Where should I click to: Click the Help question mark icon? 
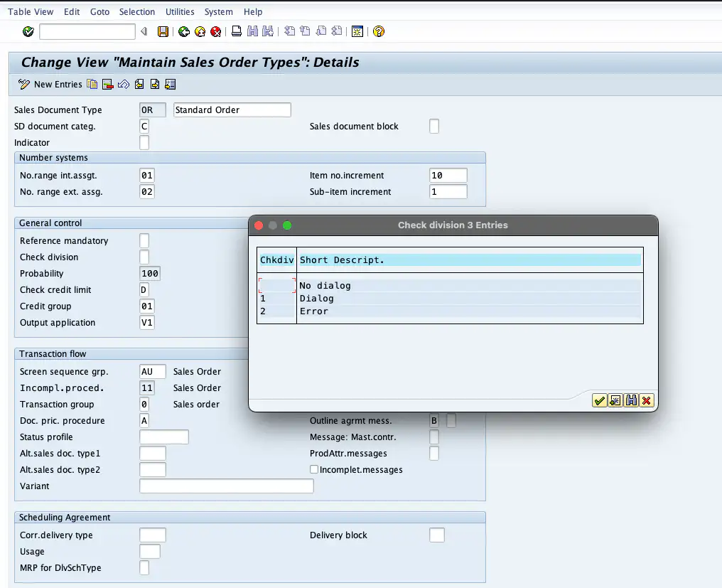point(378,31)
